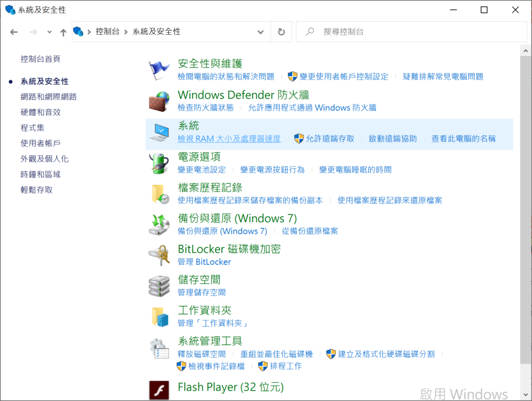Click 釋放磁碟空間 link
This screenshot has height=401, width=532.
pyautogui.click(x=202, y=354)
